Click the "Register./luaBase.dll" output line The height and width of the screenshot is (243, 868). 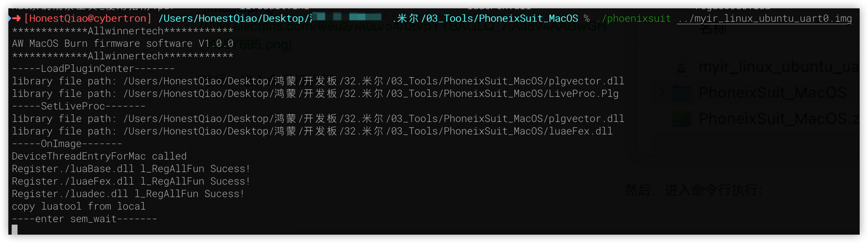pos(130,169)
